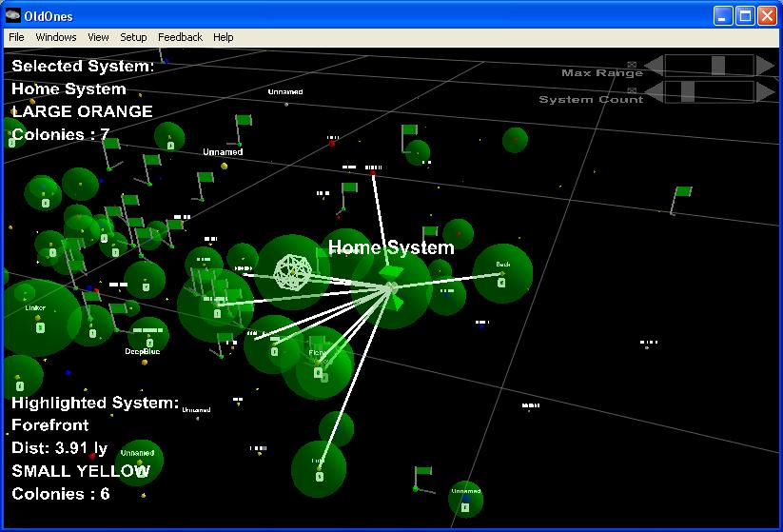The height and width of the screenshot is (532, 783).
Task: Open the Feedback menu
Action: tap(180, 37)
